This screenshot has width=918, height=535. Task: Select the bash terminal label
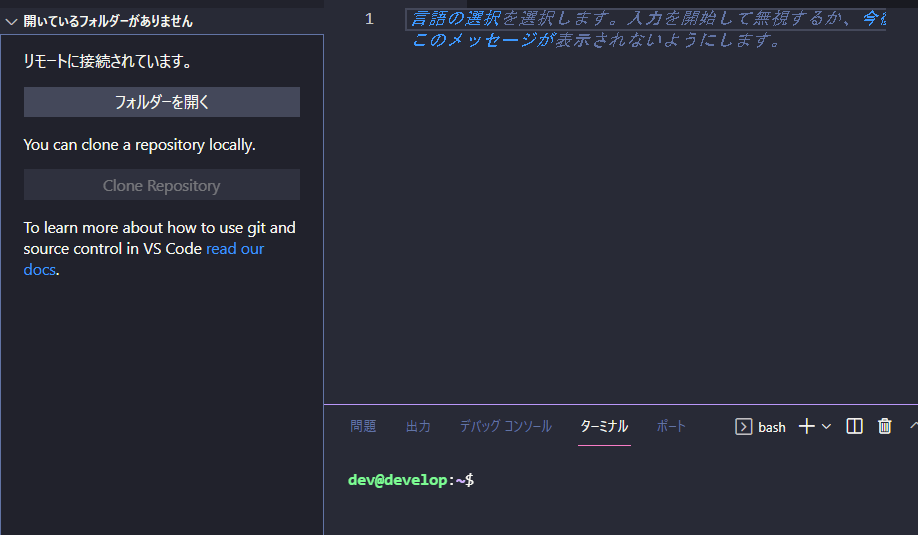coord(771,427)
